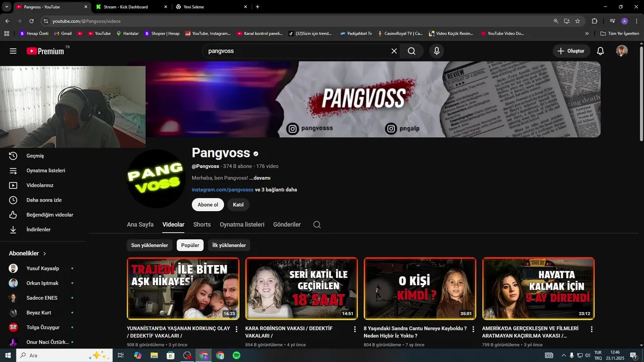Open the tab search dropdown in Chrome
Viewport: 644px width, 362px height.
(x=7, y=7)
